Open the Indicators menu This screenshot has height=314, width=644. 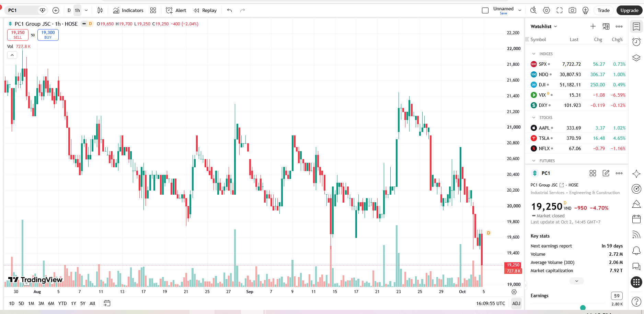pyautogui.click(x=128, y=10)
